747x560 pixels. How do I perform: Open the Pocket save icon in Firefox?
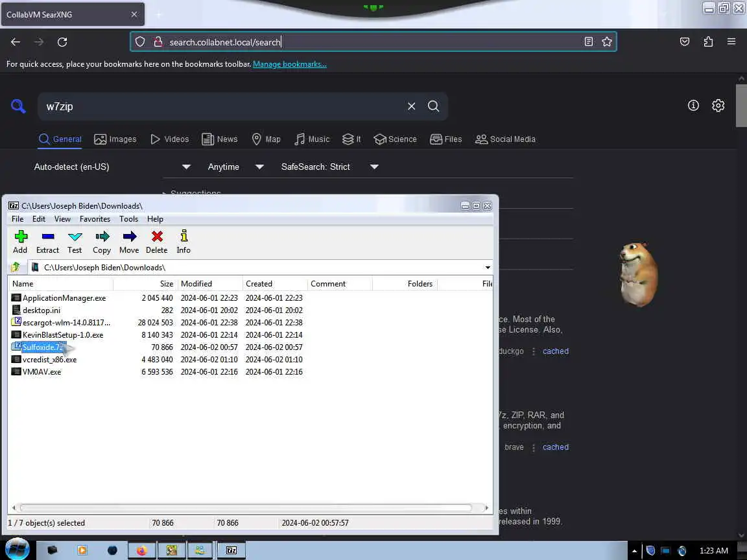pos(685,42)
